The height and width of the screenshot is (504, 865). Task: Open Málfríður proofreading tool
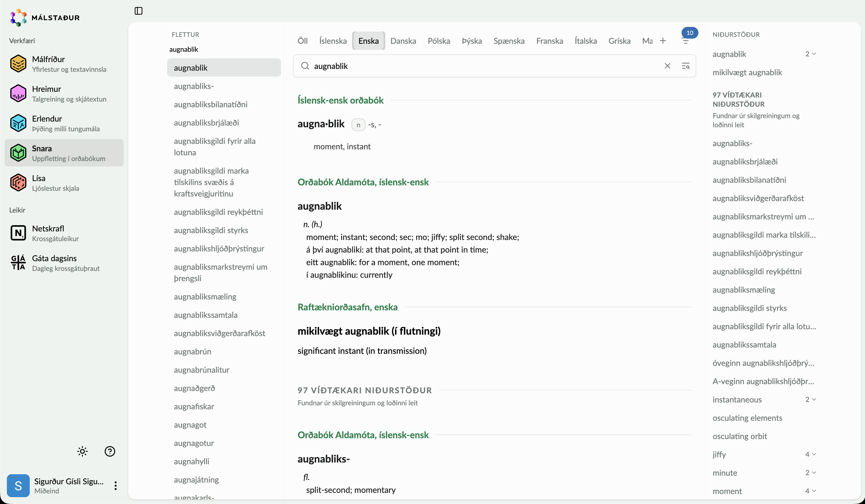(x=64, y=64)
